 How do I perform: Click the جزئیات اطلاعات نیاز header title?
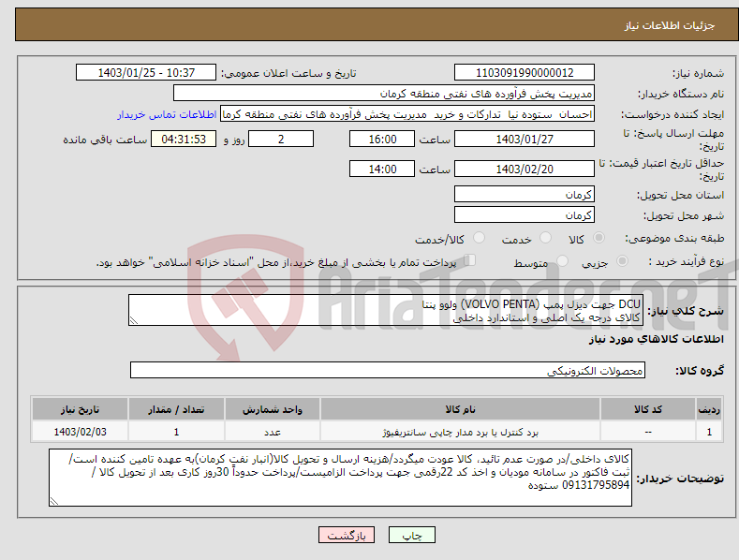[x=670, y=25]
